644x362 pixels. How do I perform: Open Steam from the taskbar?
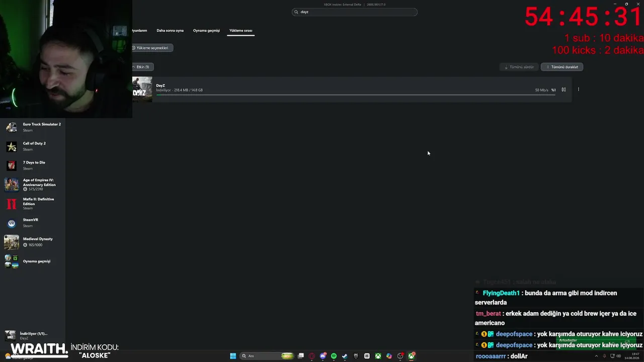click(x=345, y=356)
